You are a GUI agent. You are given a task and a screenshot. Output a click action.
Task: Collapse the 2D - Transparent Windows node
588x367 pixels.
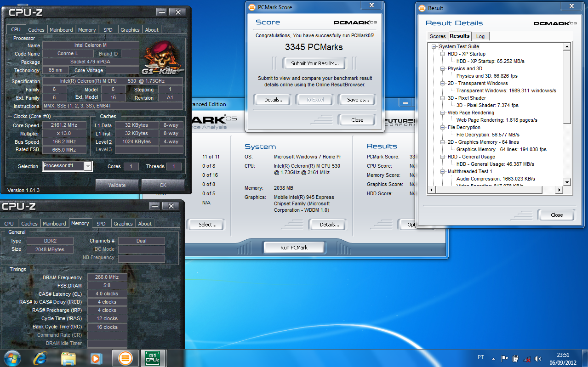click(443, 83)
